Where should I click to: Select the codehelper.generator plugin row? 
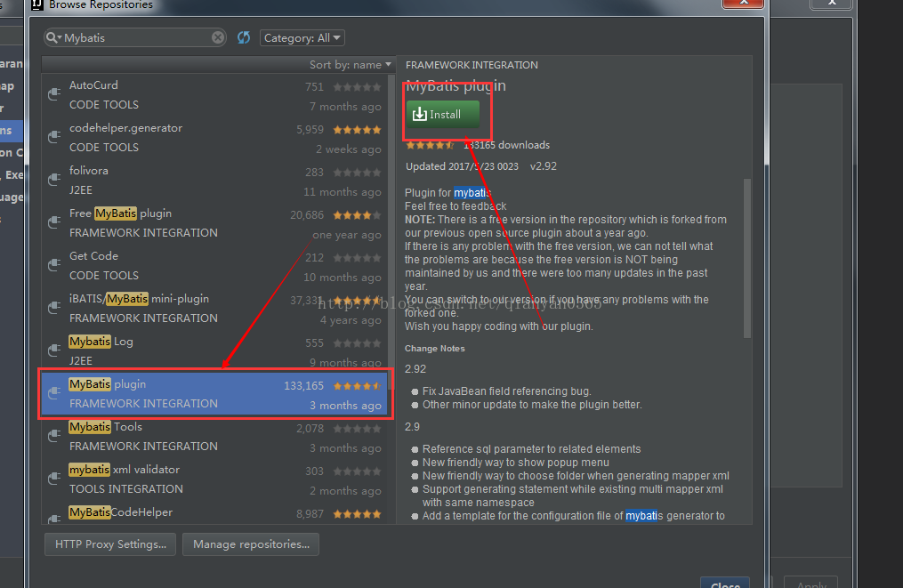click(215, 138)
